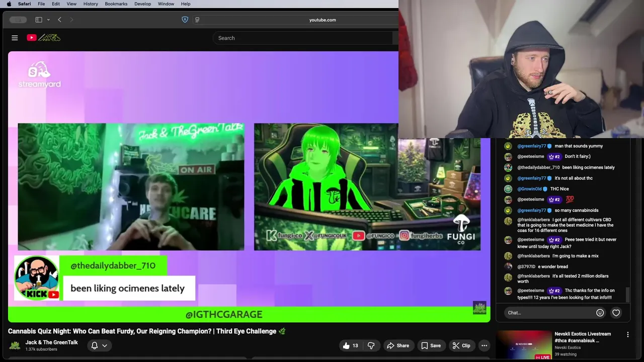Click the chat message input field
Screen dimensions: 644x362
click(548, 313)
